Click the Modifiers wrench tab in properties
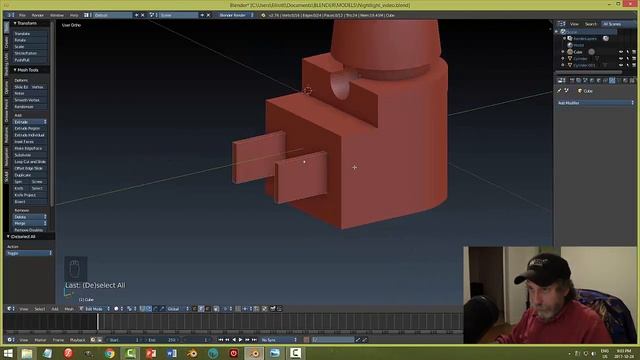 point(612,80)
